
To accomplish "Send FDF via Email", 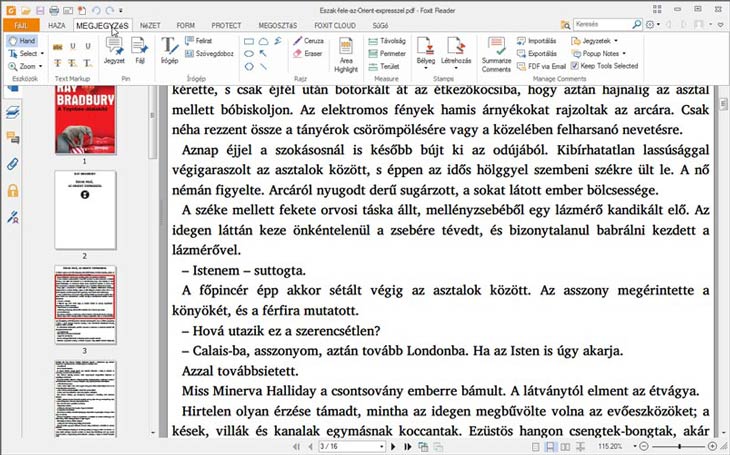I will (x=541, y=66).
